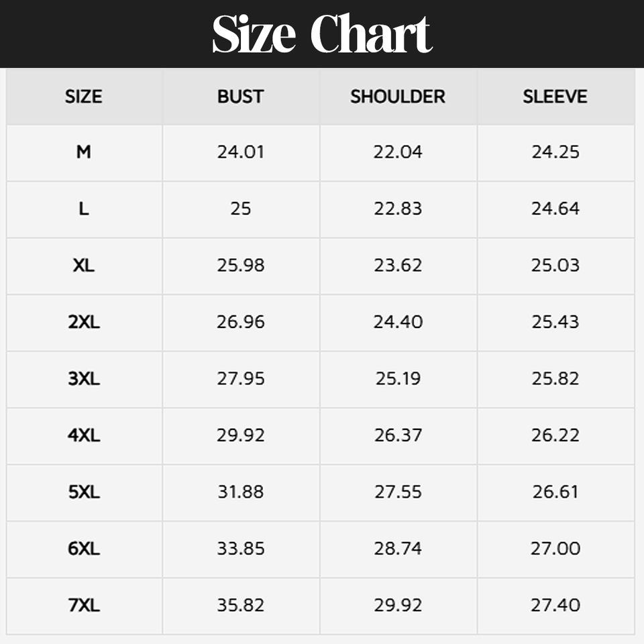The height and width of the screenshot is (644, 644).
Task: Select the bust value 31.88
Action: tap(240, 492)
